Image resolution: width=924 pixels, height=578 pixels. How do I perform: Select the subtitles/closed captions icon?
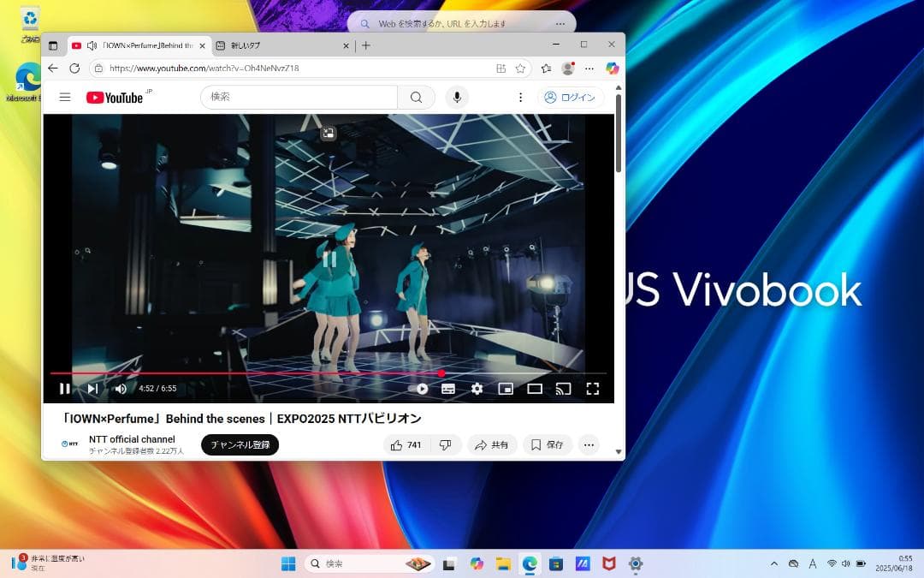[x=447, y=388]
